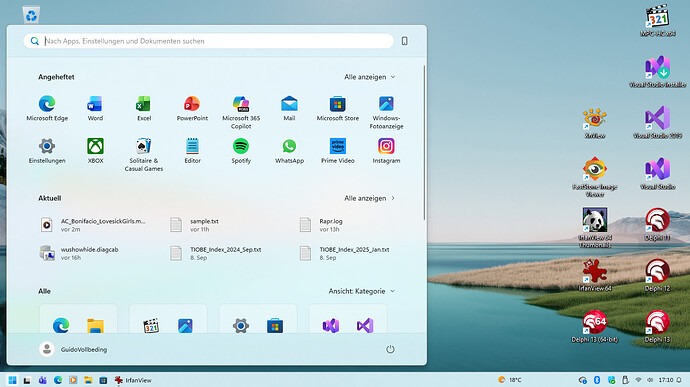Select Delphi 13 (64-bit) desktop shortcut
The image size is (690, 387).
[x=595, y=327]
